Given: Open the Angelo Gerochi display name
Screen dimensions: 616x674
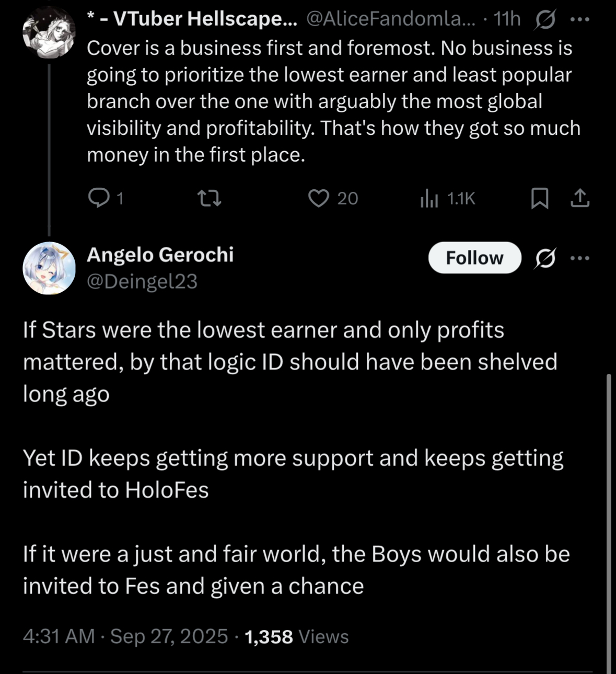Looking at the screenshot, I should [160, 255].
